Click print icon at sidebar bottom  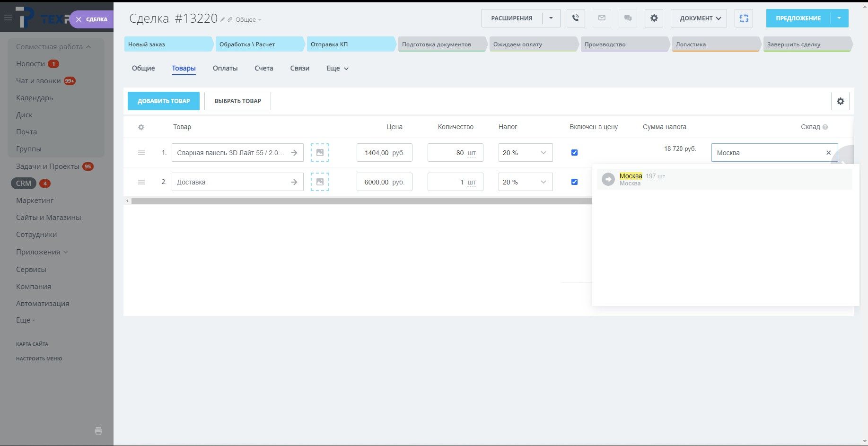pyautogui.click(x=98, y=431)
